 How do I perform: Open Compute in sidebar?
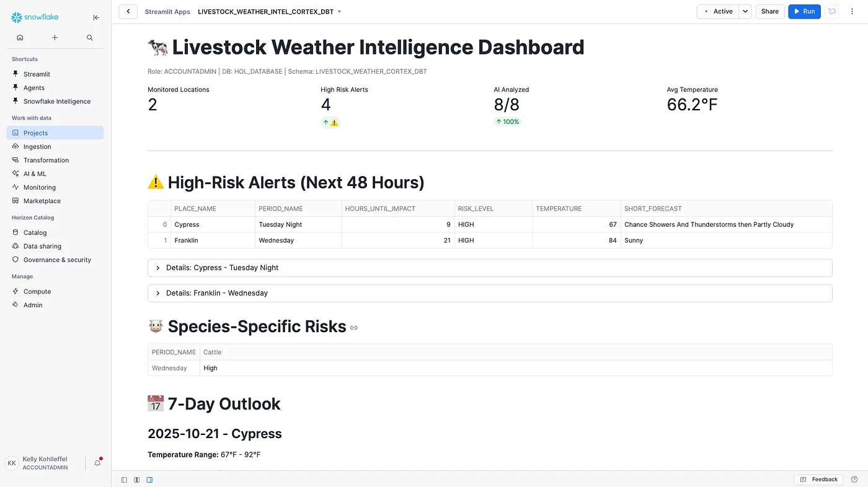[37, 291]
